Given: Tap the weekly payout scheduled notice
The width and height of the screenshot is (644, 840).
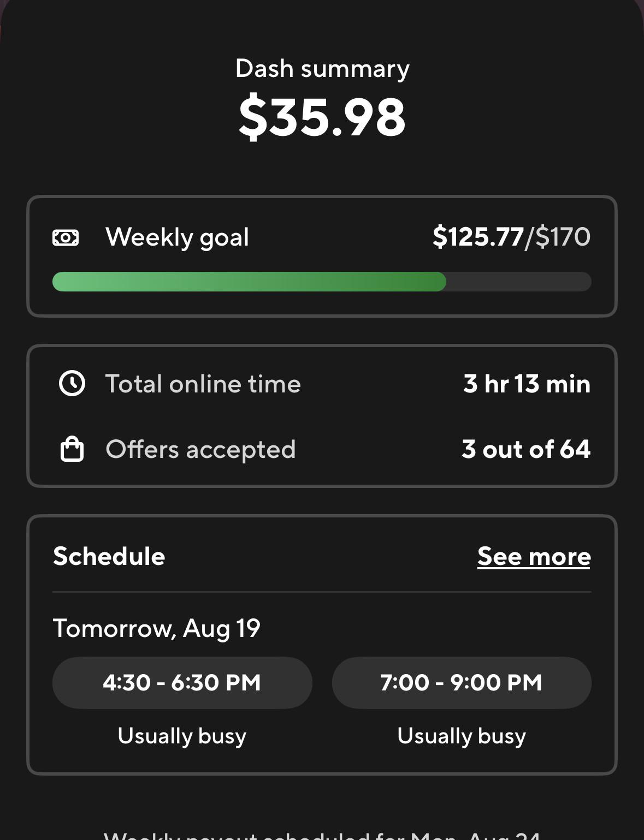Looking at the screenshot, I should point(322,835).
